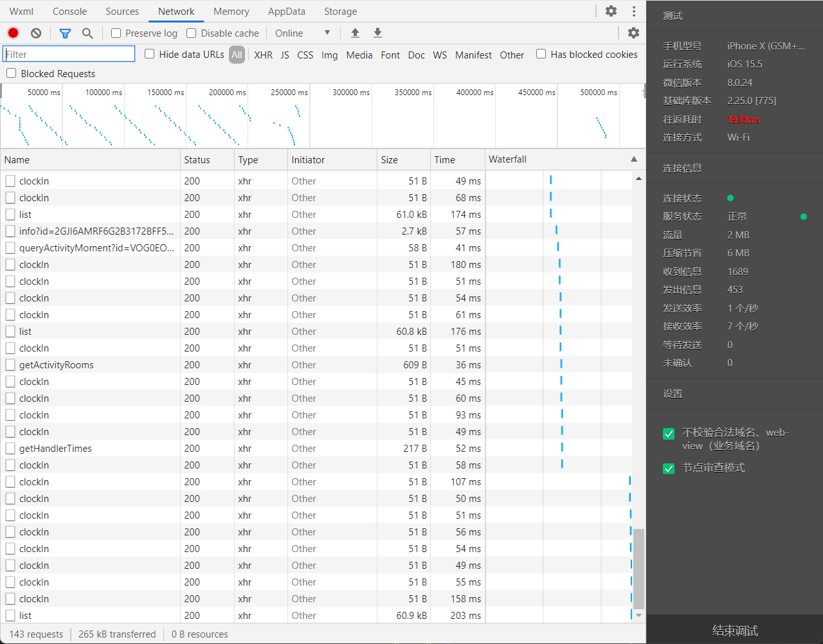
Task: Filter requests by JS type
Action: [285, 55]
